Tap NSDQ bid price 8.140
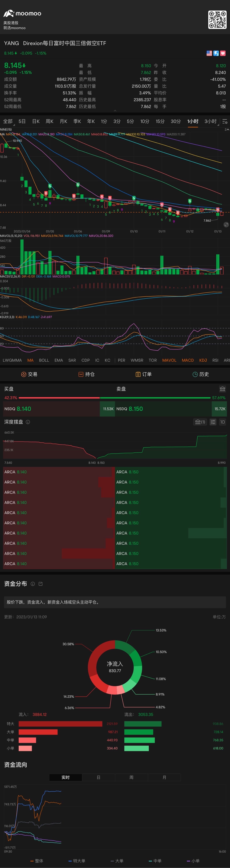The width and height of the screenshot is (230, 868). click(24, 409)
